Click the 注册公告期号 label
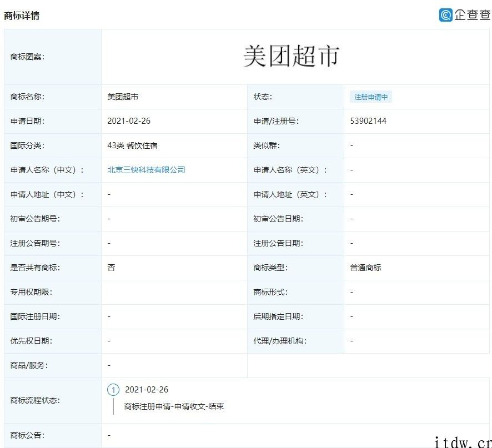Image resolution: width=492 pixels, height=448 pixels. click(35, 244)
